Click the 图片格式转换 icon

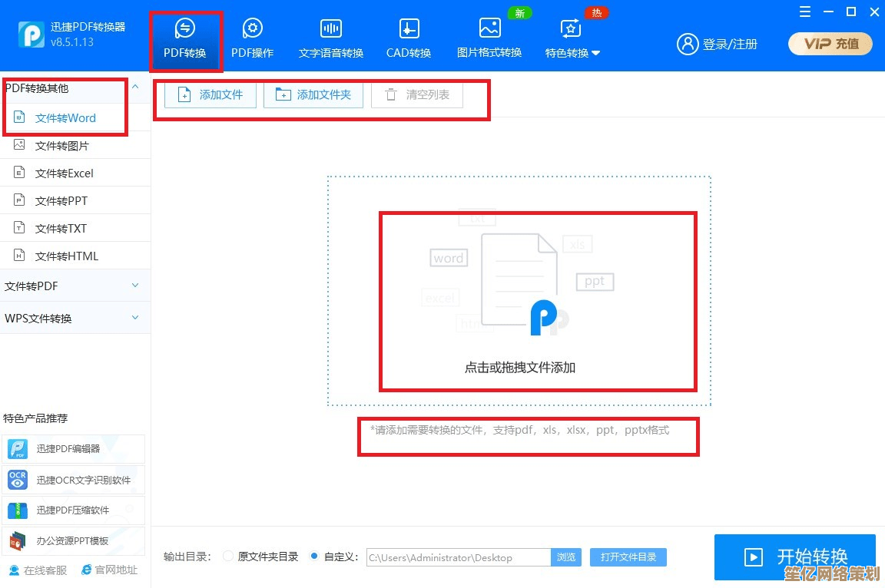(489, 29)
